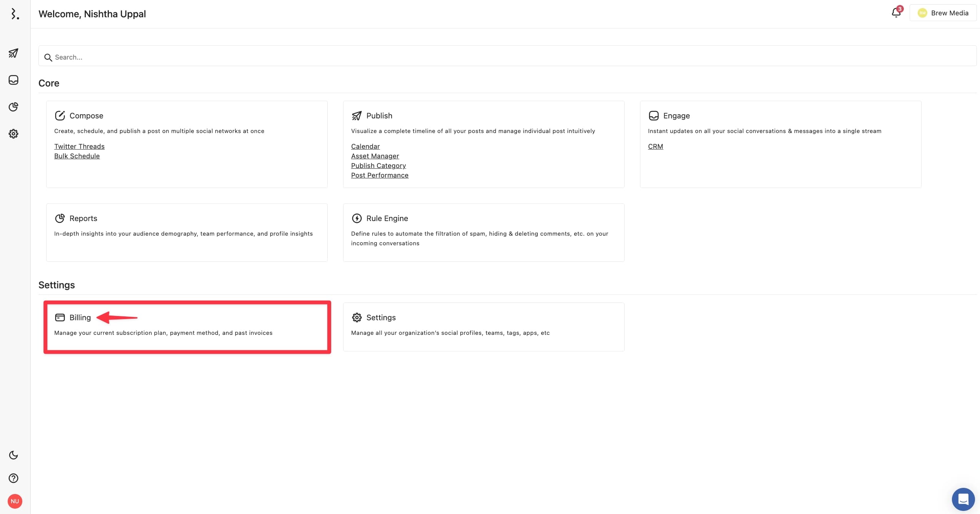The image size is (980, 514).
Task: Click into the Search field
Action: (x=507, y=57)
